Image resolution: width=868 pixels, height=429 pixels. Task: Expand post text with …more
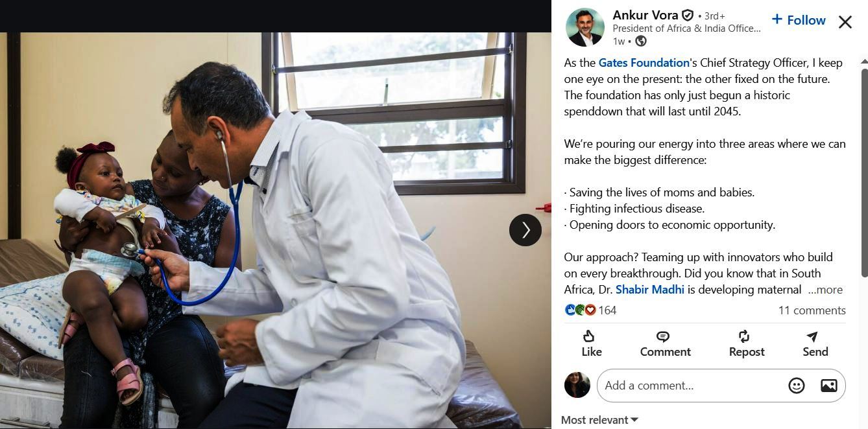click(825, 290)
